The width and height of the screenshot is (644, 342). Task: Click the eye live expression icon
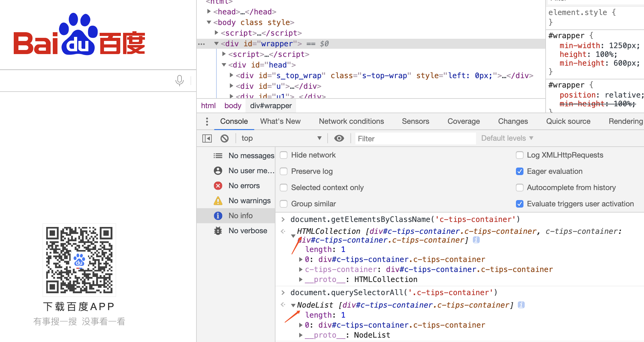pyautogui.click(x=339, y=138)
